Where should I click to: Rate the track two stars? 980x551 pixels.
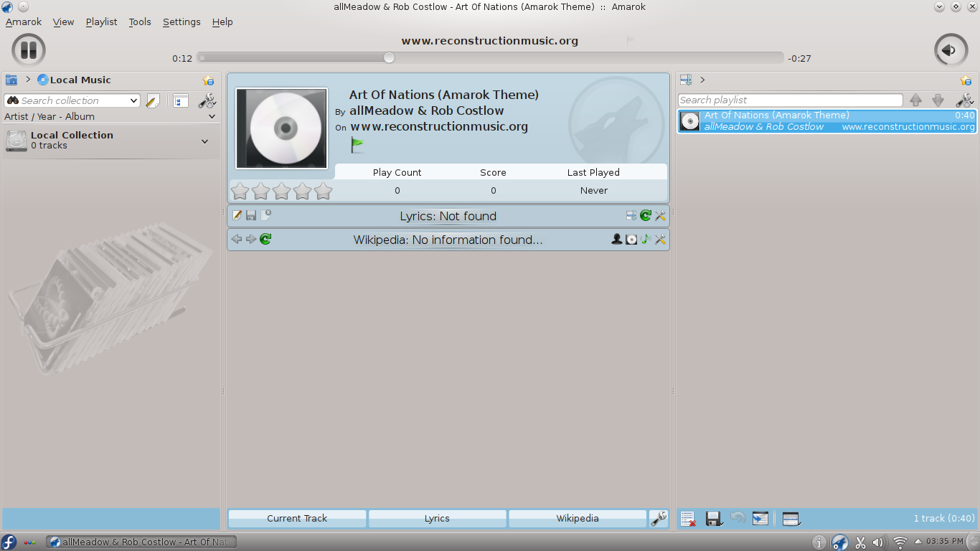coord(260,191)
